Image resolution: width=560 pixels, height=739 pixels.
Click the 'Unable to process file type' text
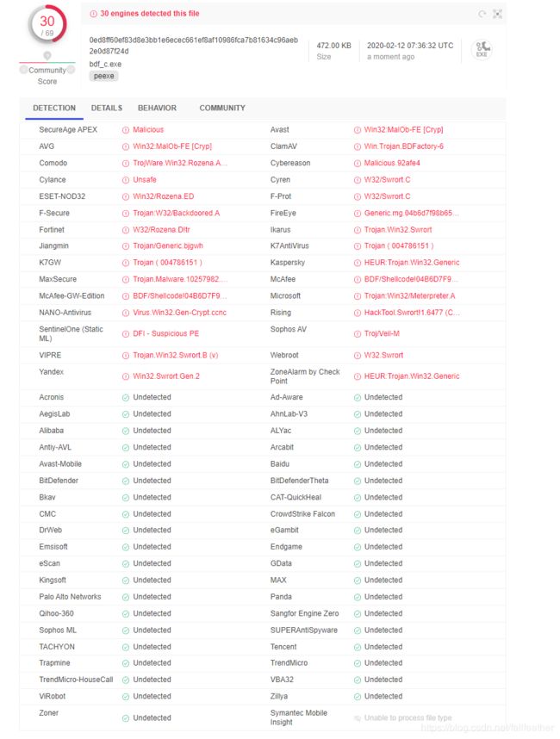408,717
